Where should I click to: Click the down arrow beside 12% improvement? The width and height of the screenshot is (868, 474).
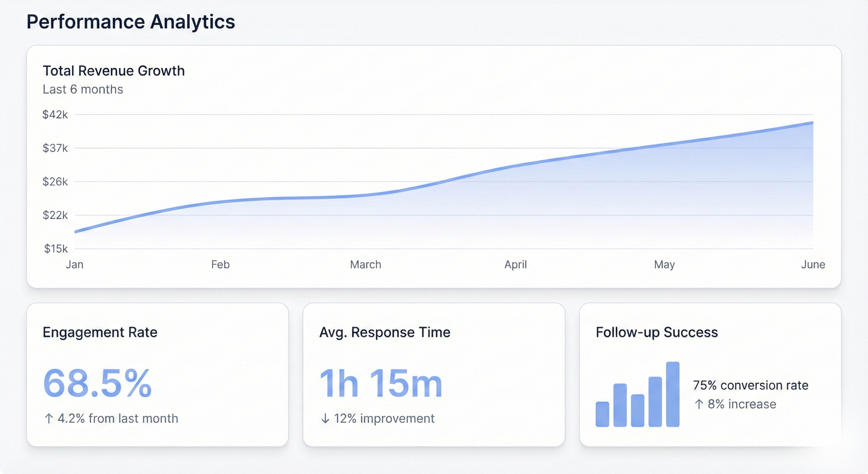pos(325,419)
